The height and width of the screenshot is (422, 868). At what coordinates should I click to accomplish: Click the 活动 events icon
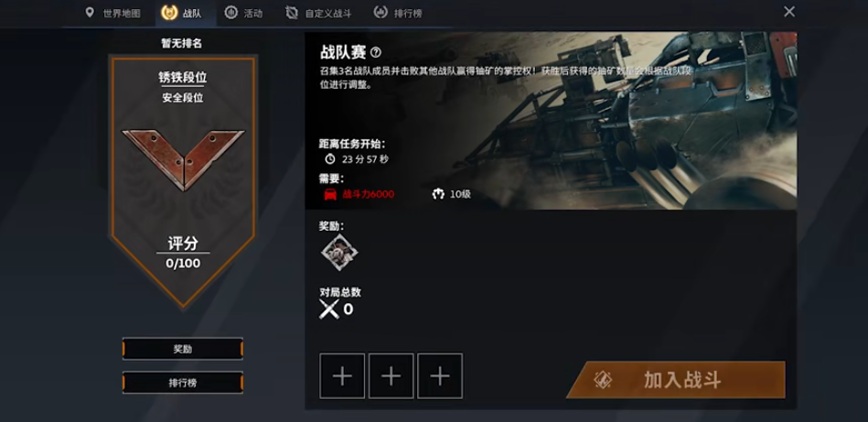pyautogui.click(x=230, y=13)
